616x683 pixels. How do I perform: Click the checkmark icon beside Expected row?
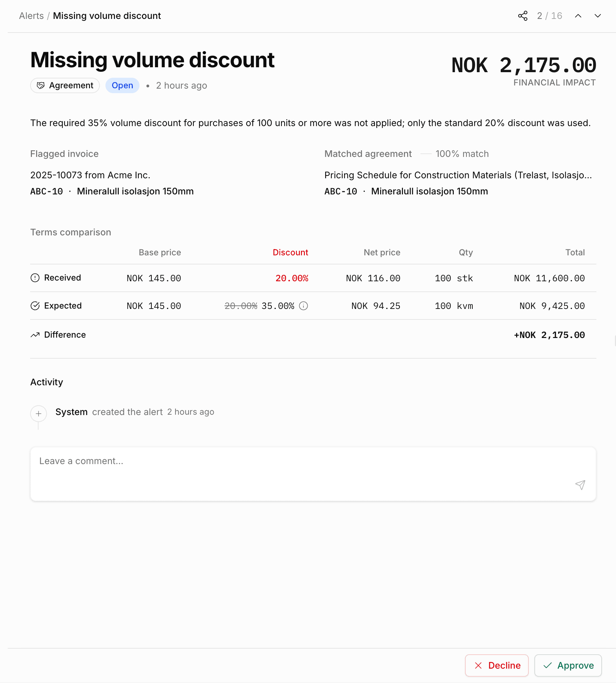(x=35, y=306)
